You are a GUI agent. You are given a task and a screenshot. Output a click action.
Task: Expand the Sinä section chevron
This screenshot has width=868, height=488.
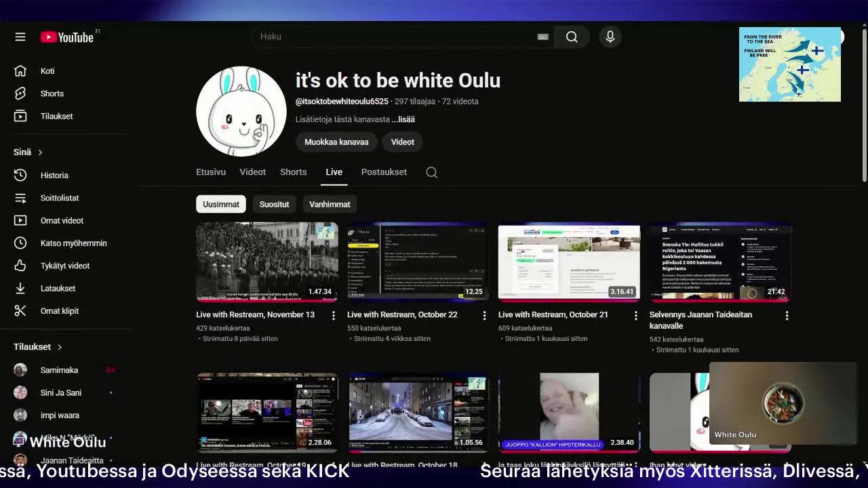(40, 152)
